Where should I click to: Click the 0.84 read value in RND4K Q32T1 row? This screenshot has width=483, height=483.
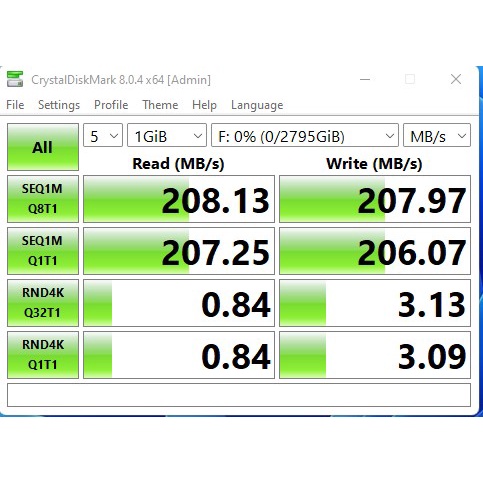179,303
